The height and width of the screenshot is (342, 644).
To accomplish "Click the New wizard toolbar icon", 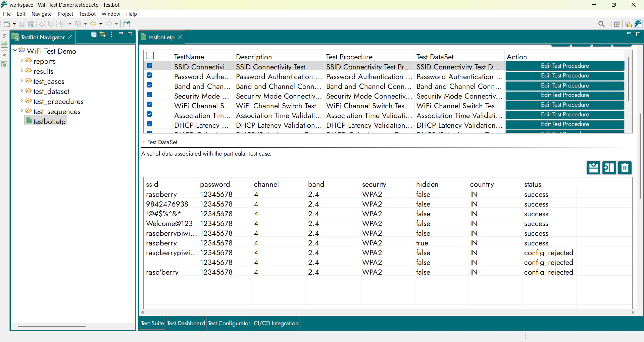I will click(x=6, y=24).
